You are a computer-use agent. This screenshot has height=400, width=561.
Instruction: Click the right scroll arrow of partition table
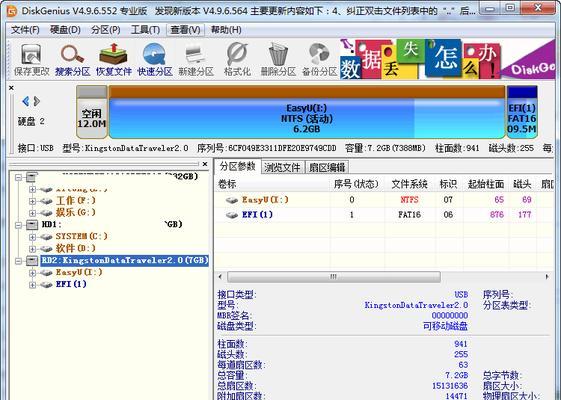[547, 277]
